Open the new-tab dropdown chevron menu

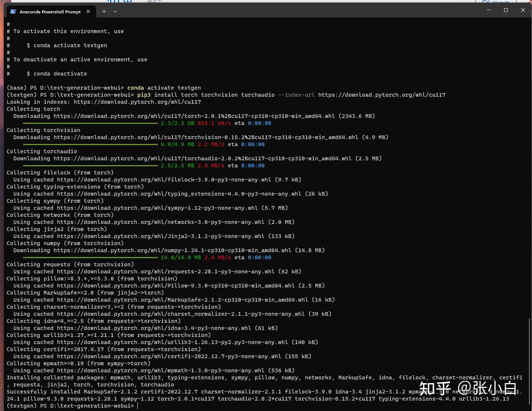pyautogui.click(x=115, y=12)
